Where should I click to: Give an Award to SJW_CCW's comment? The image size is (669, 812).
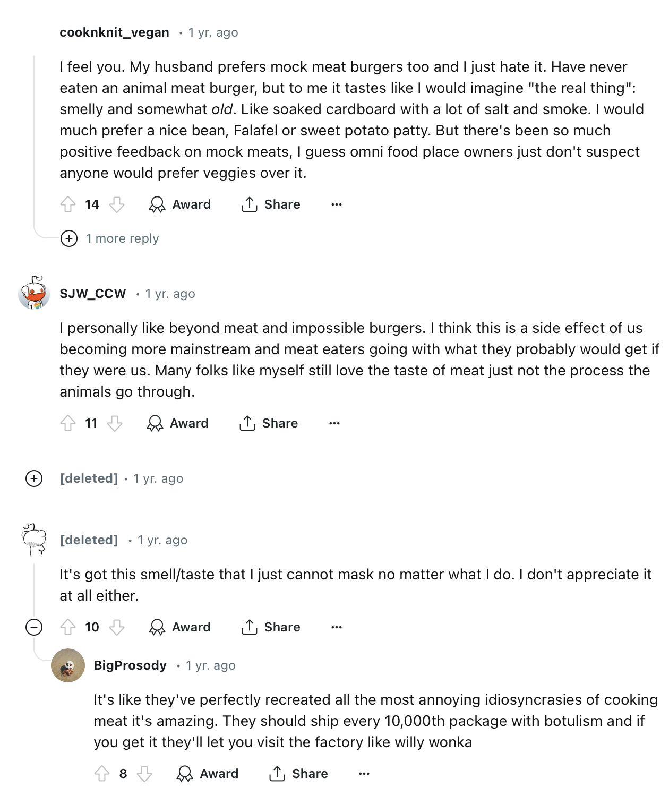click(178, 423)
